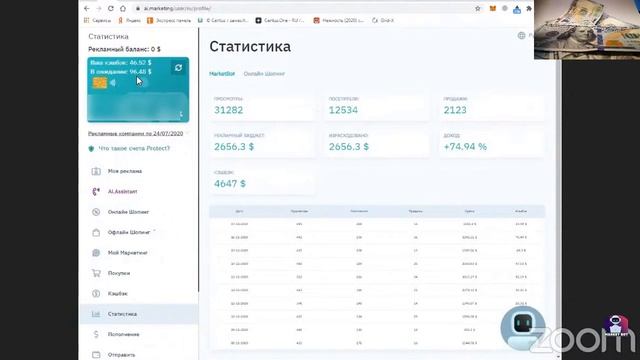
Task: Open Моя реклама in the sidebar
Action: coord(125,171)
